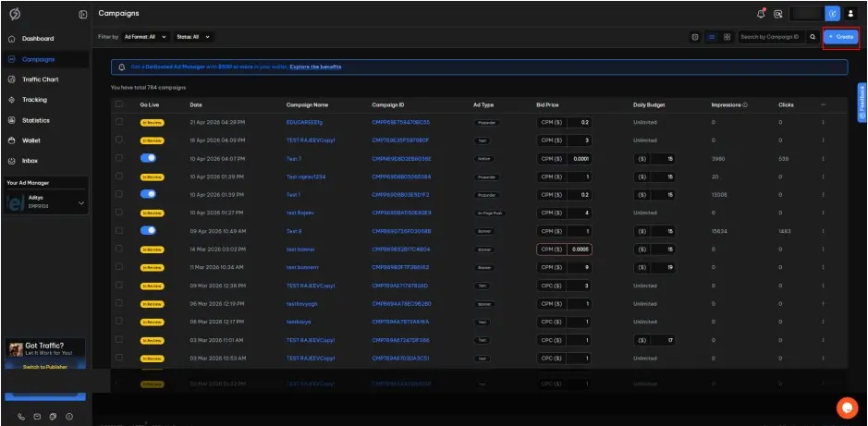Image resolution: width=868 pixels, height=426 pixels.
Task: Select checkbox for Test 7 row
Action: point(119,158)
